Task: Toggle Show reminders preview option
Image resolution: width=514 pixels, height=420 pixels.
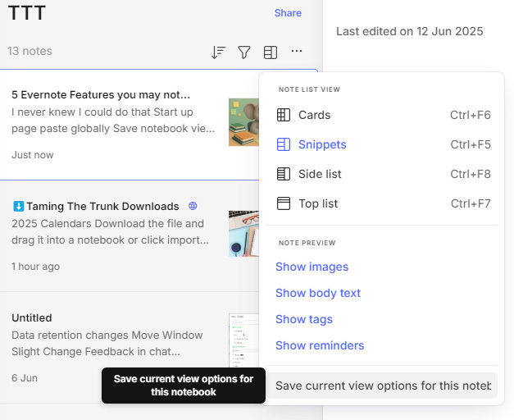Action: [x=320, y=345]
